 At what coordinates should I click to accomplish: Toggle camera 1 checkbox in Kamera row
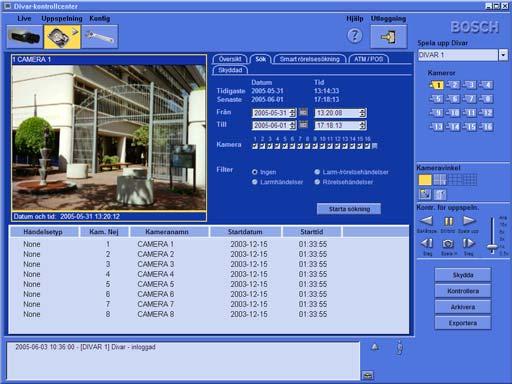pos(255,146)
